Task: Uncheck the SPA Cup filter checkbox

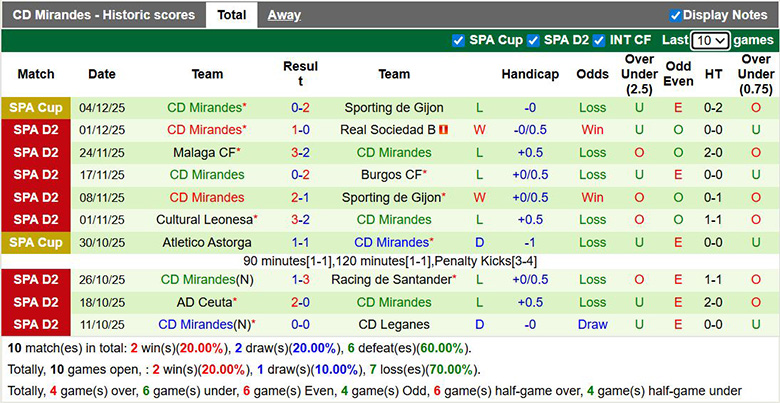Action: pyautogui.click(x=459, y=40)
